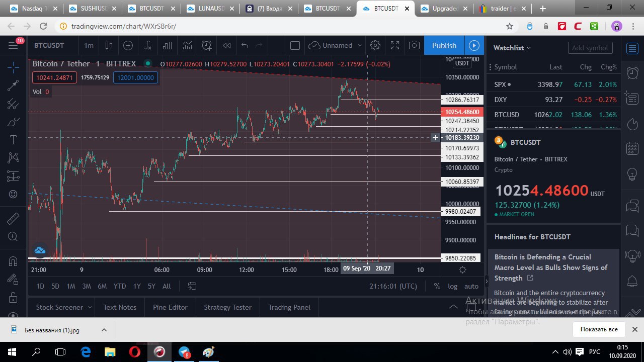This screenshot has height=362, width=644.
Task: Open the prediction and measurement tools
Action: click(13, 176)
